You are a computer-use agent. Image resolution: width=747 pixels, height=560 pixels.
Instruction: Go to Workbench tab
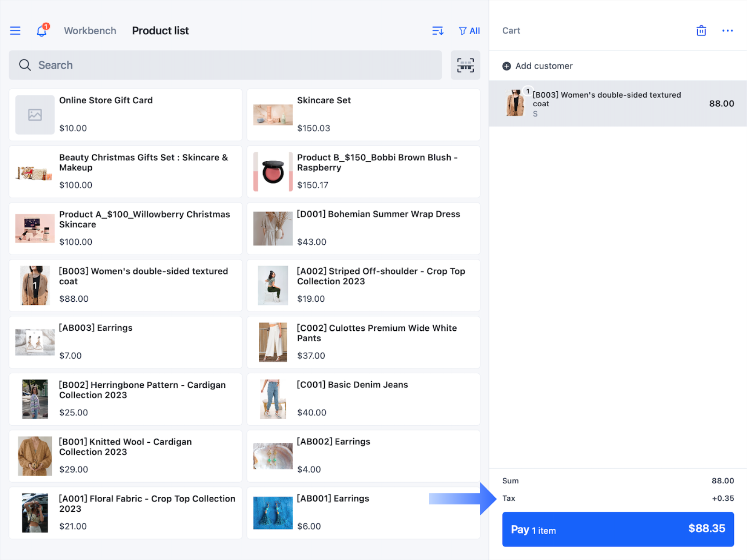tap(90, 31)
